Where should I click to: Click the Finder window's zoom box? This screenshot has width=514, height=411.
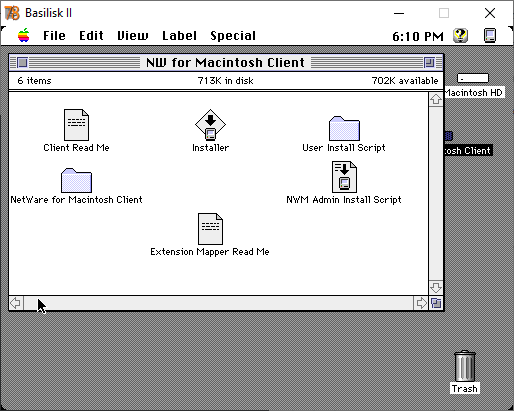click(x=429, y=62)
